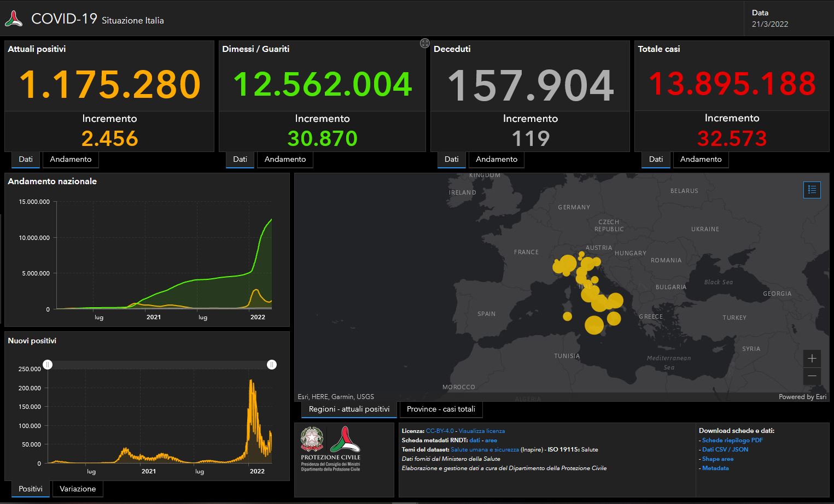The height and width of the screenshot is (504, 834).
Task: Zoom in on the map
Action: click(812, 359)
